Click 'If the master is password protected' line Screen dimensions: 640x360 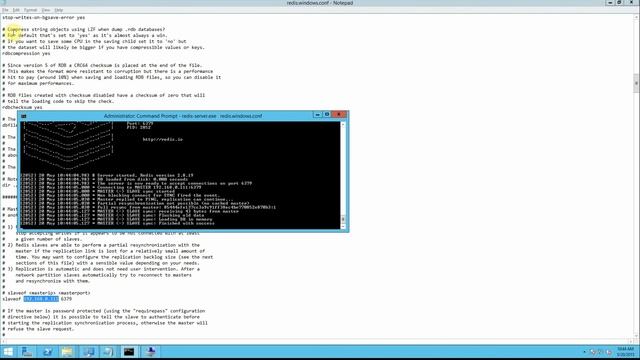(104, 311)
